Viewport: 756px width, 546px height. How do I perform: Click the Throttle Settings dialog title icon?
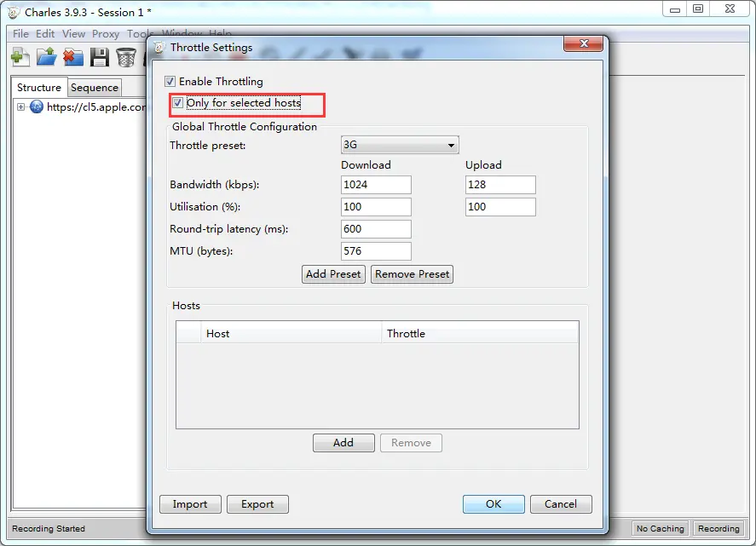point(159,47)
